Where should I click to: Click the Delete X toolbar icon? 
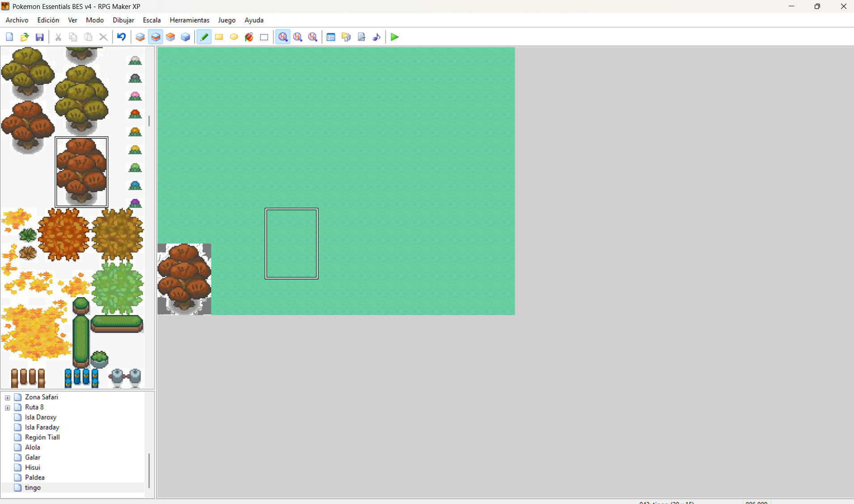click(x=103, y=37)
